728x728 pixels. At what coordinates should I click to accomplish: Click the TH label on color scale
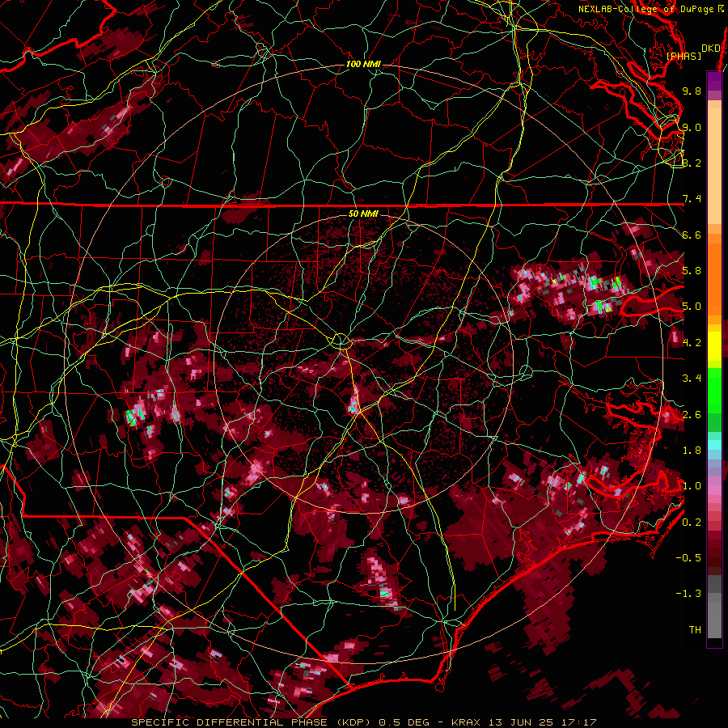(695, 630)
